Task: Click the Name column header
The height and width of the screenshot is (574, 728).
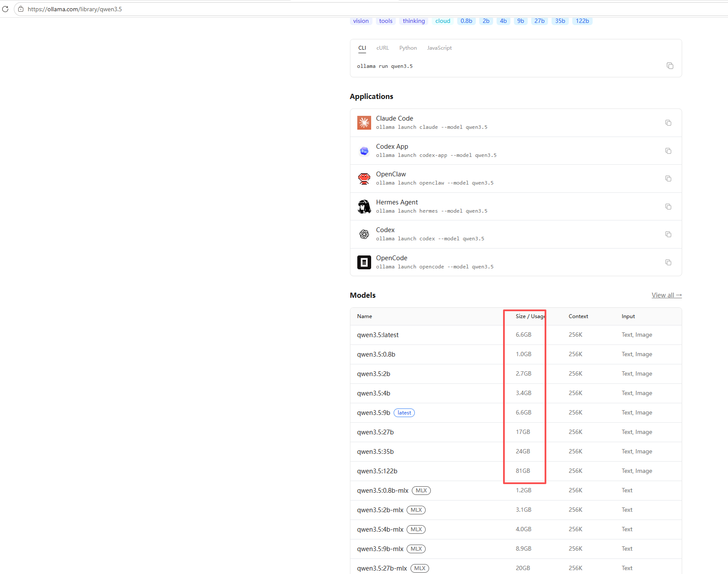Action: [x=364, y=316]
